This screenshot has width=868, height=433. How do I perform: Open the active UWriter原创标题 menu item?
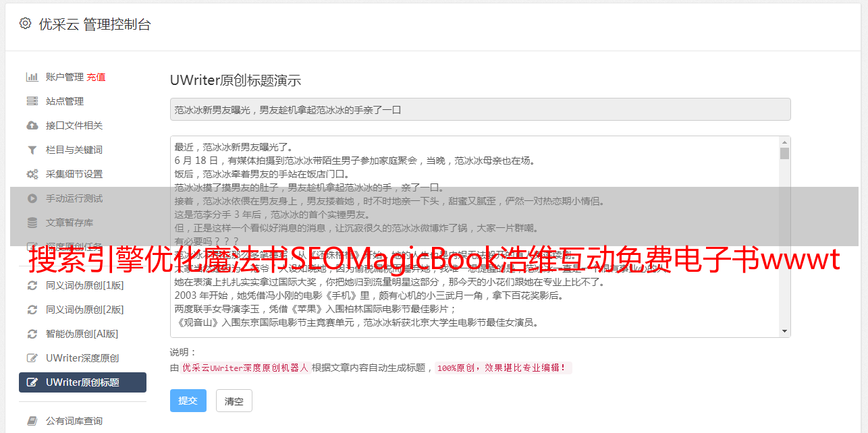tap(82, 382)
